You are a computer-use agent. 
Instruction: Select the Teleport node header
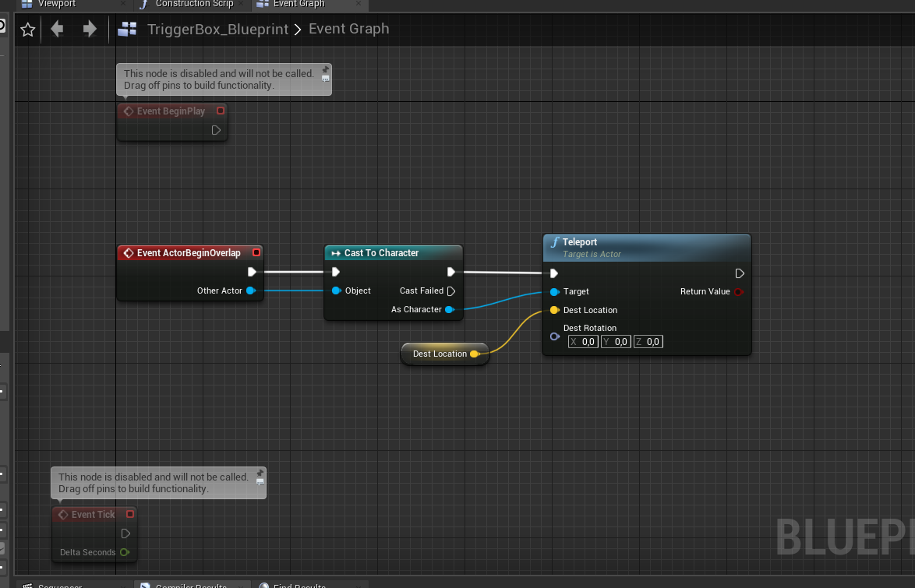click(647, 248)
